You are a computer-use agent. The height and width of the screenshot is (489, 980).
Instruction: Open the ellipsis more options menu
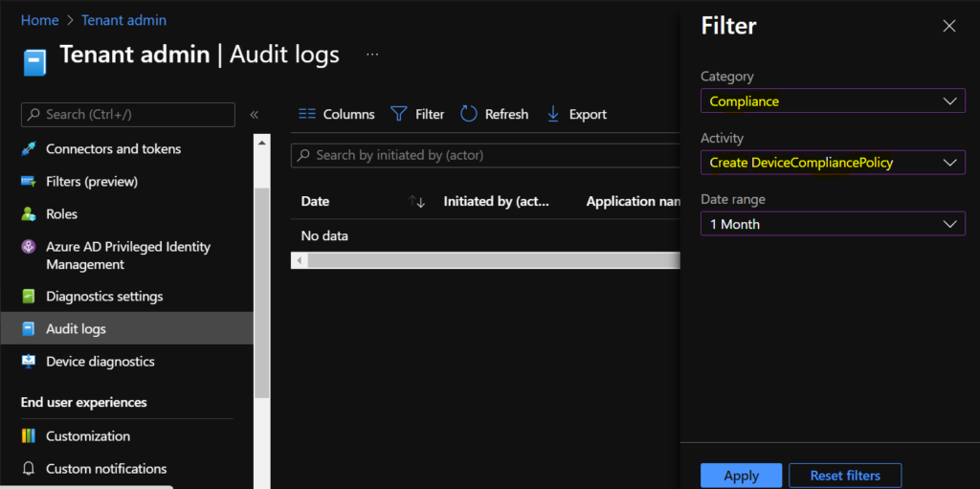372,55
